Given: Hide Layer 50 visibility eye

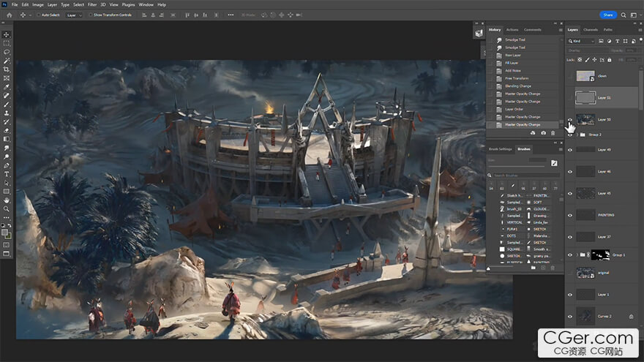Looking at the screenshot, I should click(570, 120).
